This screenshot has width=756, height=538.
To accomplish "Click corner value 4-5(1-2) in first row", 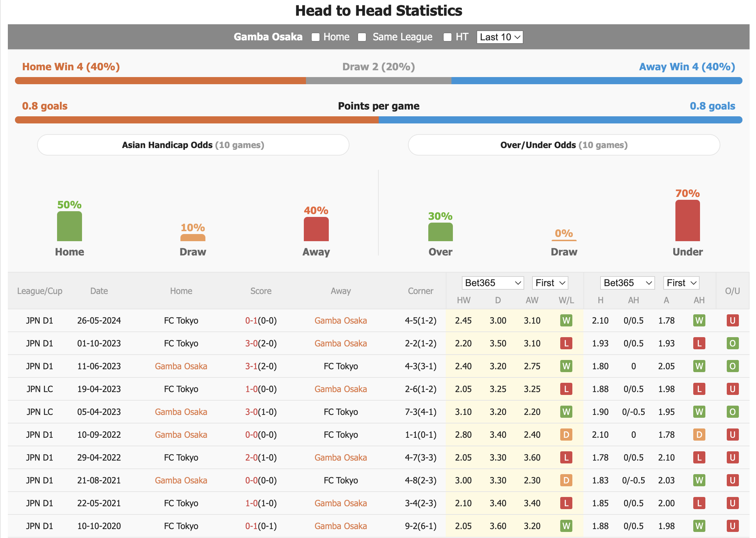I will click(x=420, y=320).
